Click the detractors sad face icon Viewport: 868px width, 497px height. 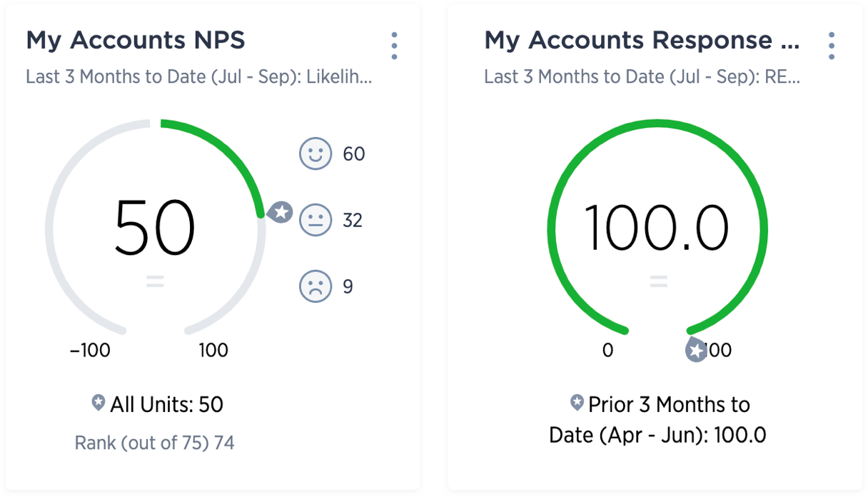click(316, 286)
